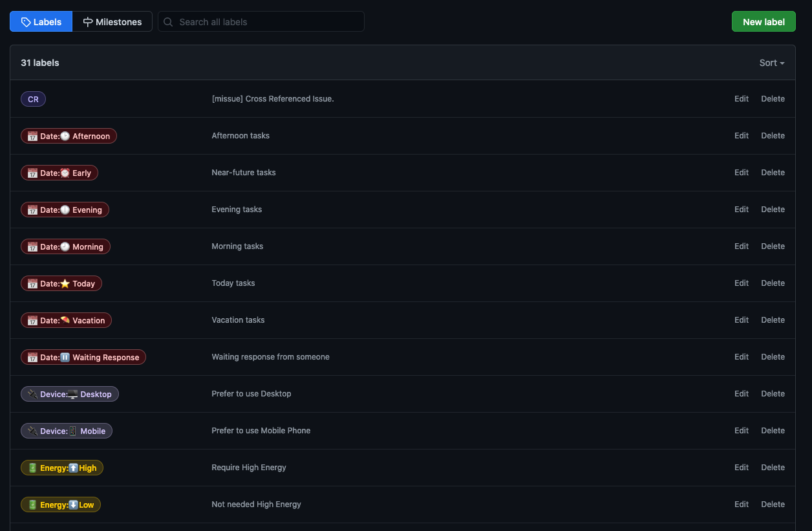The image size is (812, 531).
Task: Delete the Prefer to use Desktop label
Action: 773,394
